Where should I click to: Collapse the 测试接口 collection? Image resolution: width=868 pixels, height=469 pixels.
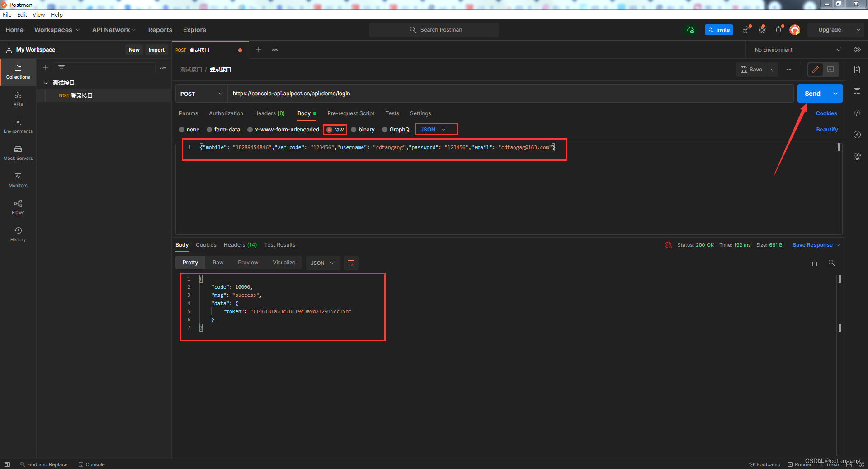pos(46,83)
